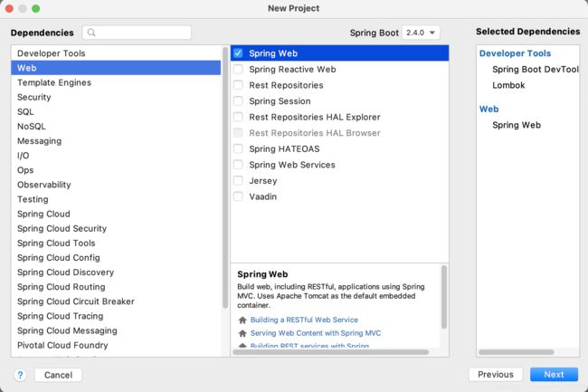Select the Developer Tools category
The image size is (588, 392).
pos(116,53)
